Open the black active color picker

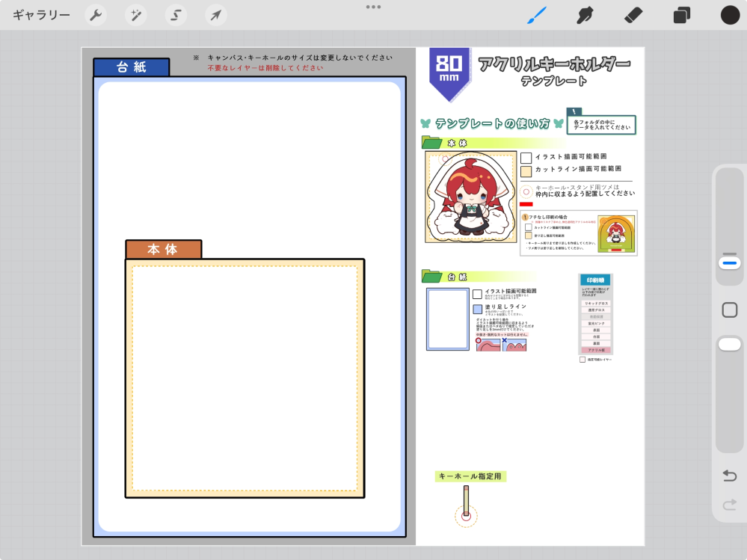click(730, 15)
